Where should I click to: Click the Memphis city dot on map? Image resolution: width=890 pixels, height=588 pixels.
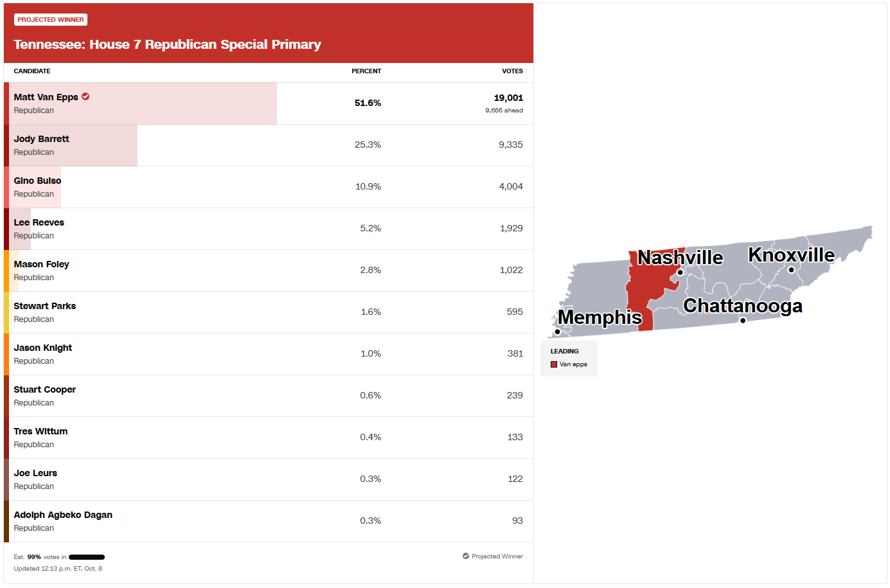pos(557,332)
